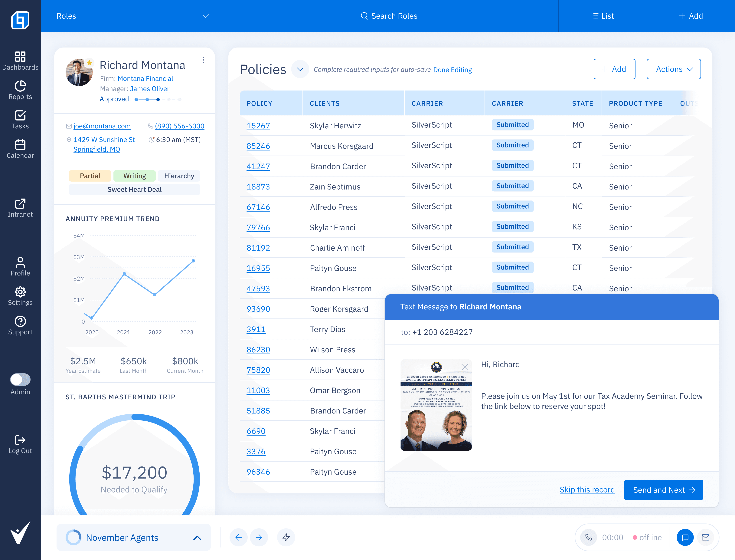Remove the attached image with its X

pos(465,367)
